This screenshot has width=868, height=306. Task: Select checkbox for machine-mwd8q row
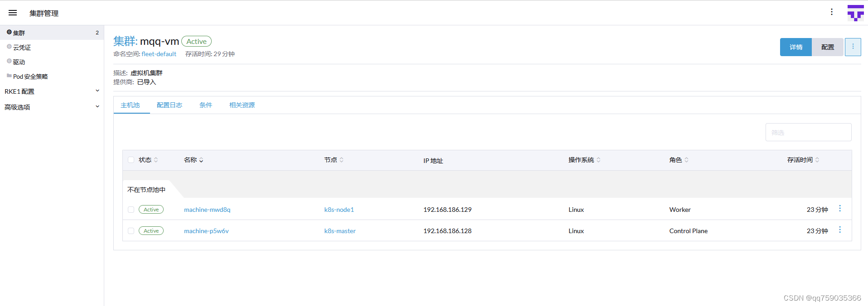click(x=131, y=210)
